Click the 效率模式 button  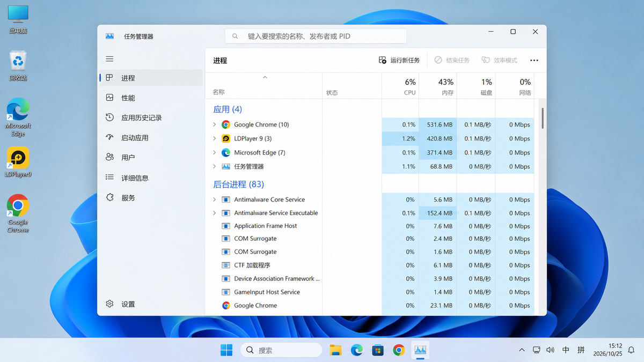pos(500,61)
